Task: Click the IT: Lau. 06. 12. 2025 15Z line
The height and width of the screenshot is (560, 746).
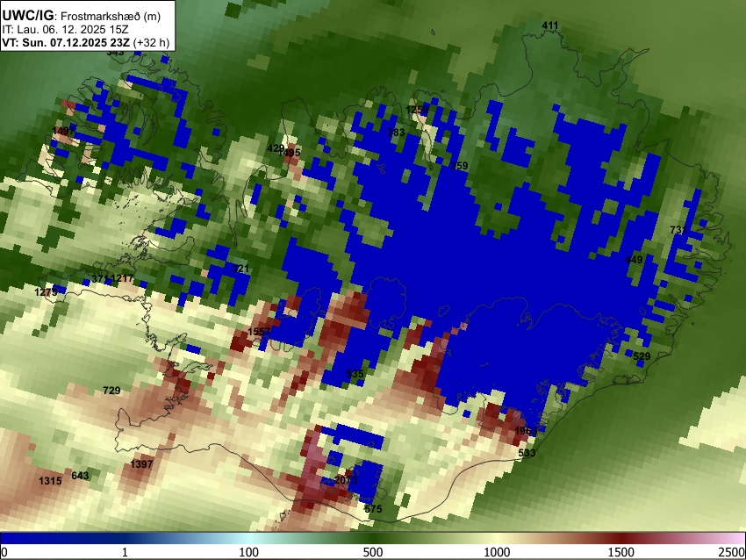Action: pos(65,30)
